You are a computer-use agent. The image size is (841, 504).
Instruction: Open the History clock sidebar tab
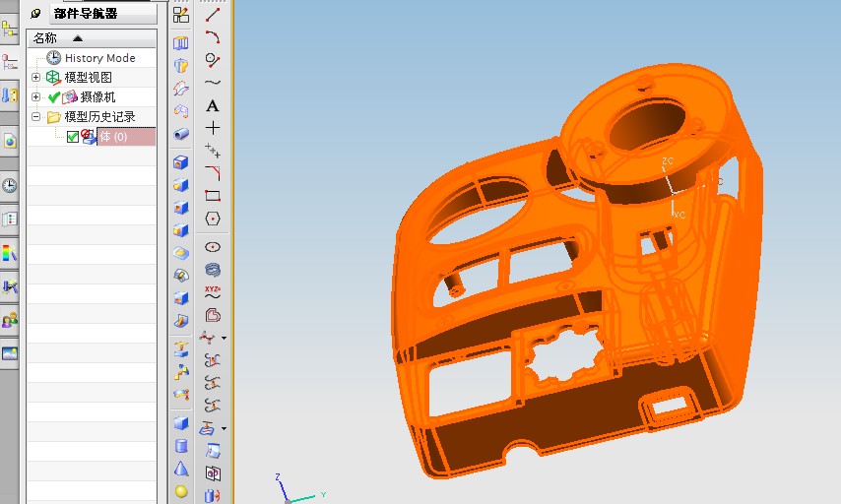9,186
